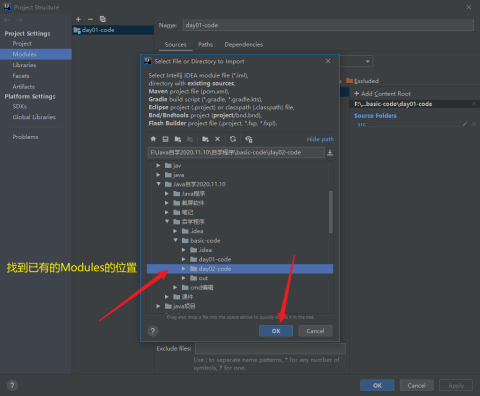Remove selected module with minus icon

coord(90,19)
